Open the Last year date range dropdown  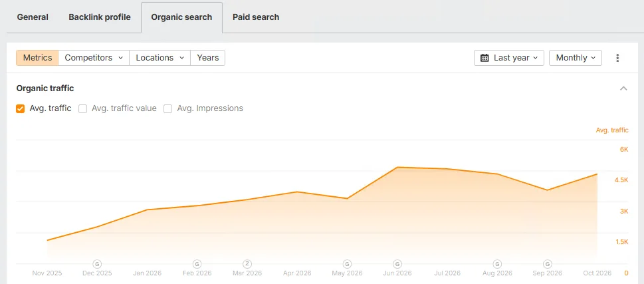tap(509, 58)
